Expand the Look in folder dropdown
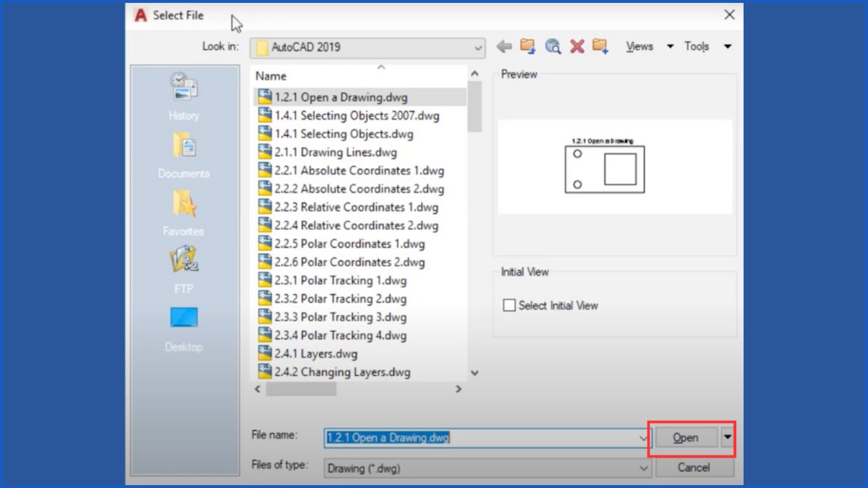The image size is (868, 488). tap(478, 48)
